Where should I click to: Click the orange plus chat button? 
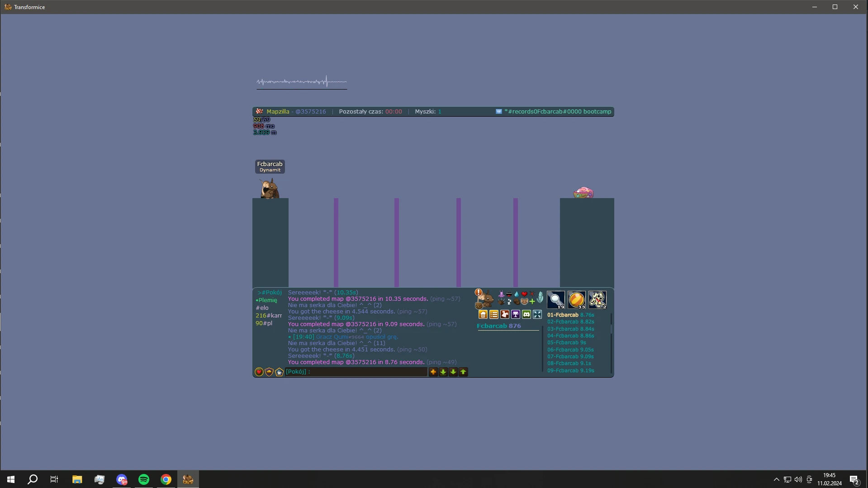pos(433,372)
